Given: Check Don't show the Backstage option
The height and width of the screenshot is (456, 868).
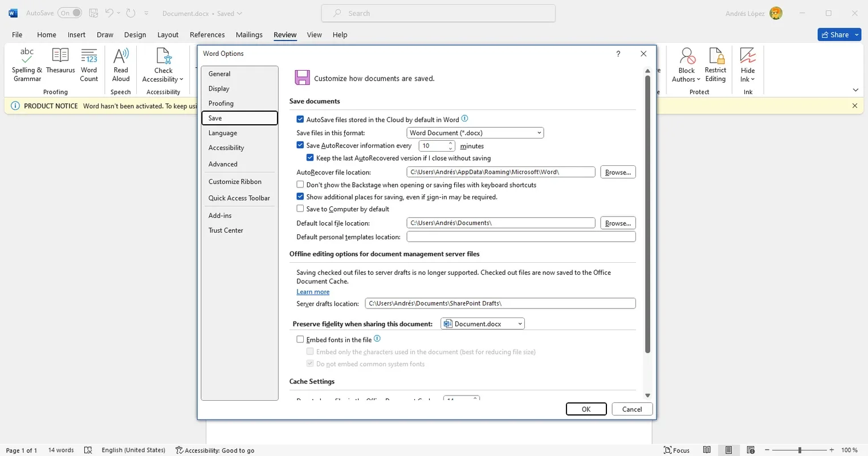Looking at the screenshot, I should 300,185.
